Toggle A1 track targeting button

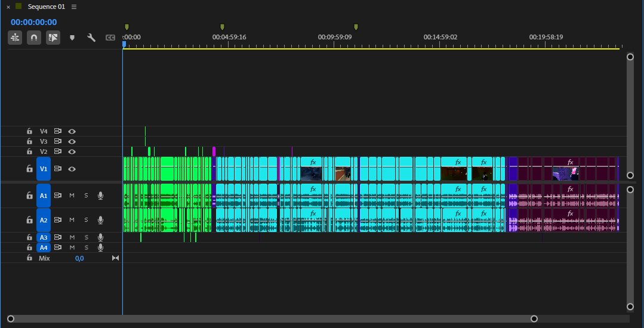click(44, 196)
